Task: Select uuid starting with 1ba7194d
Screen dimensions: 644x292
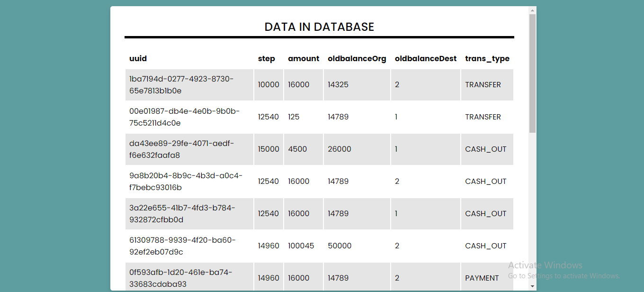Action: point(181,85)
